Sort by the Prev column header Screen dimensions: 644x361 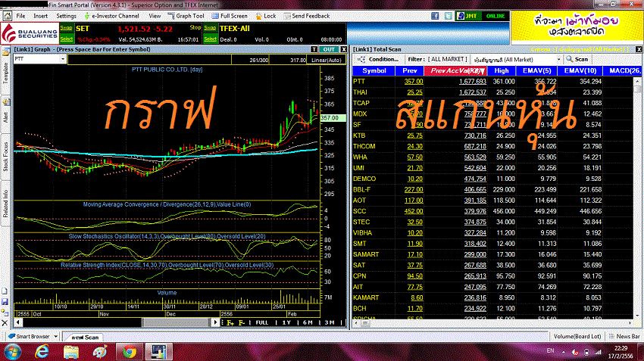pyautogui.click(x=409, y=71)
